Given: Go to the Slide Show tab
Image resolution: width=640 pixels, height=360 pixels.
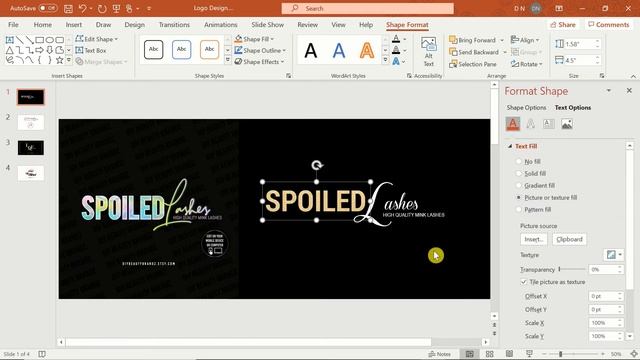Looking at the screenshot, I should pyautogui.click(x=267, y=24).
